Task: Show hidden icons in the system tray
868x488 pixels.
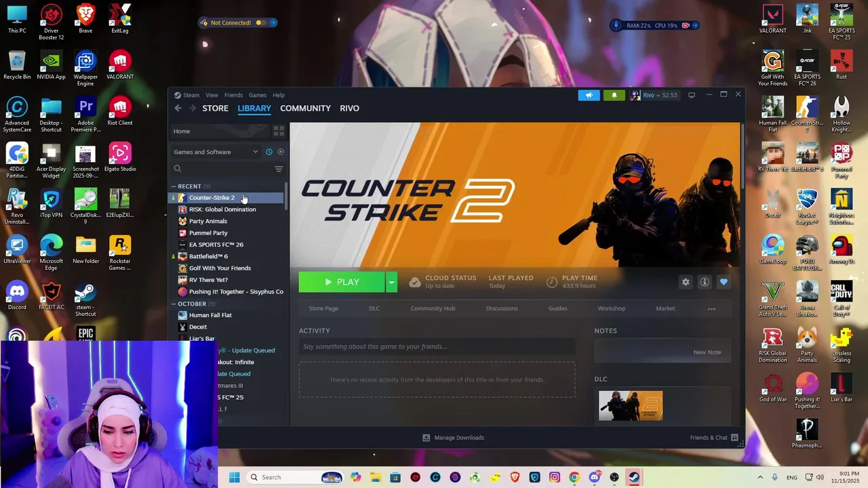Action: click(x=759, y=477)
